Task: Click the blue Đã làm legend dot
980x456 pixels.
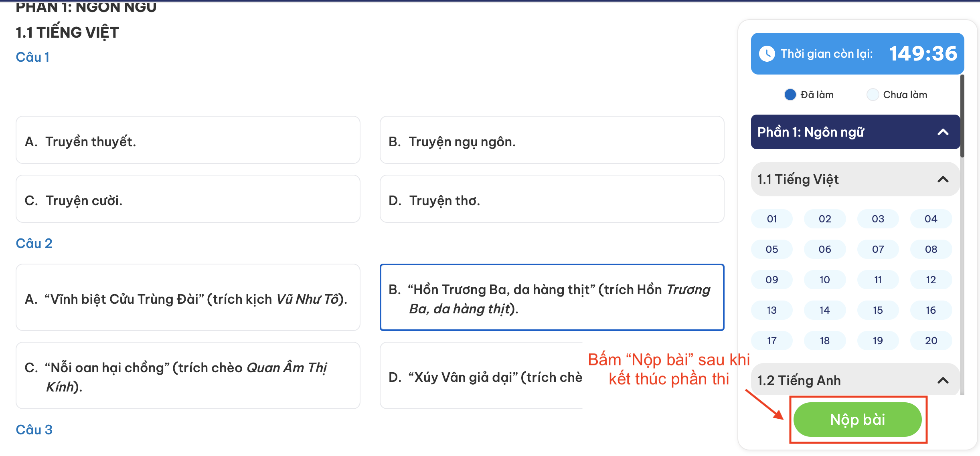Action: tap(790, 95)
